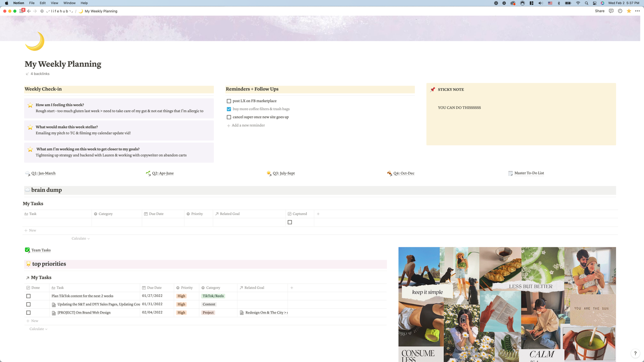Screen dimensions: 644x362
Task: Open page history via clock icon
Action: [620, 11]
